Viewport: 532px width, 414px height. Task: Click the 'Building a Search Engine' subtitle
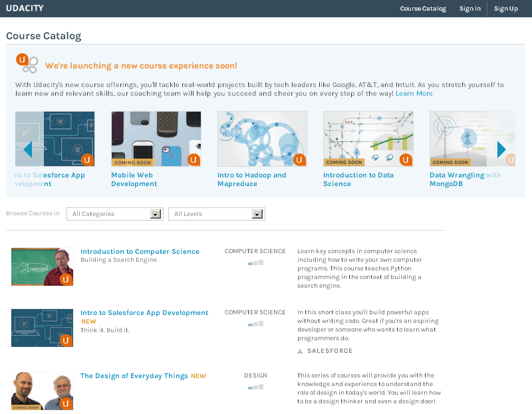pos(119,260)
